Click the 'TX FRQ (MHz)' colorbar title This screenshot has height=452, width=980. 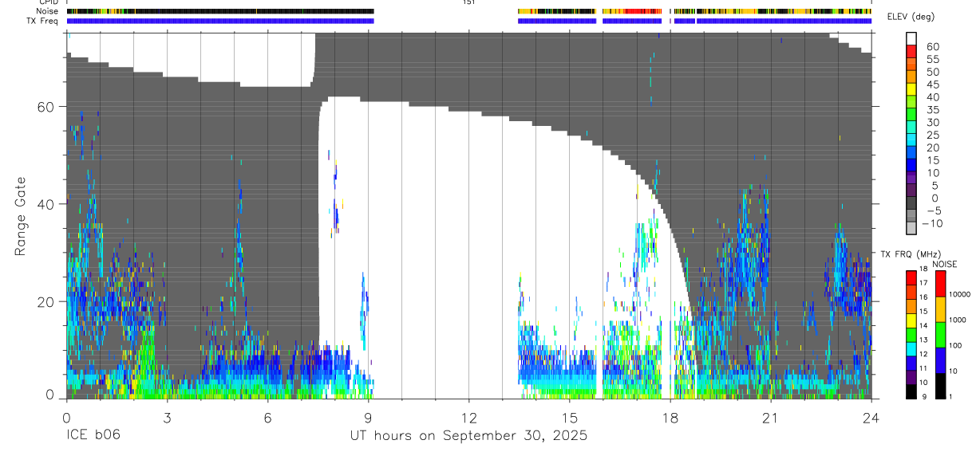(911, 254)
